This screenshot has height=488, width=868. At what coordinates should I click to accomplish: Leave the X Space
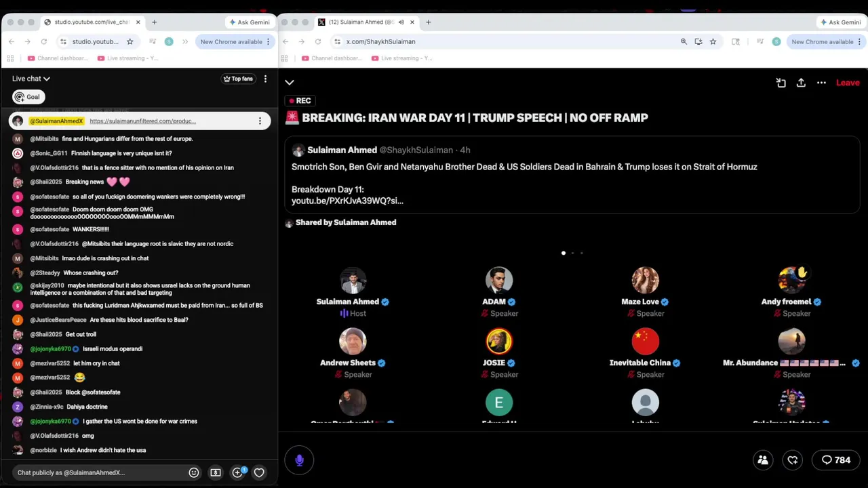[848, 83]
